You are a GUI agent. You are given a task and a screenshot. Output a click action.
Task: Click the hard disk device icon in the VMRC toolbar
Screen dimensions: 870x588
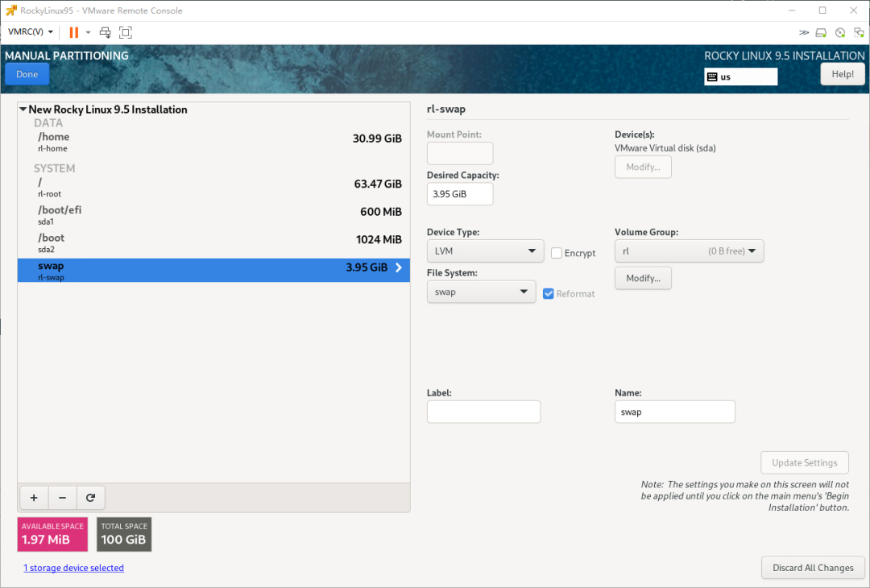point(821,33)
